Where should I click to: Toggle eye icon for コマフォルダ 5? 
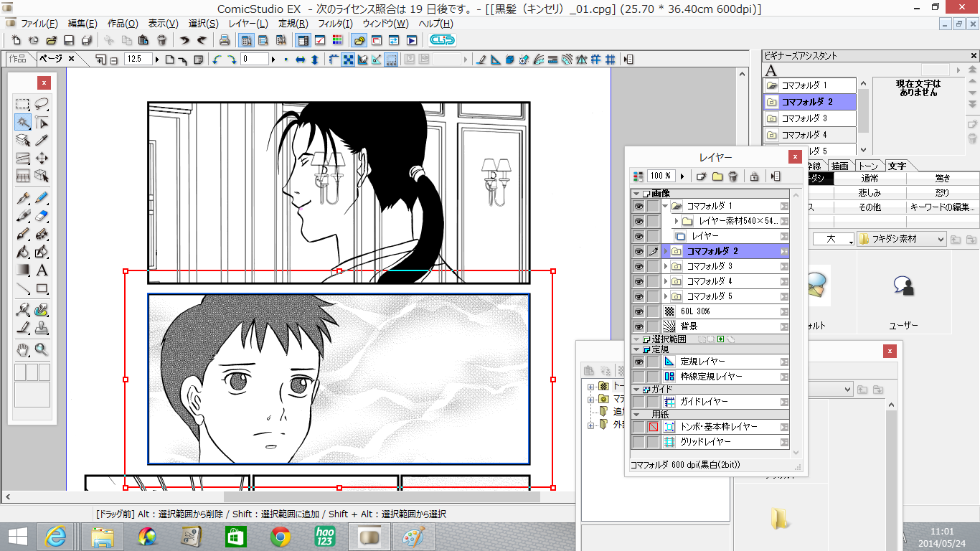[639, 296]
